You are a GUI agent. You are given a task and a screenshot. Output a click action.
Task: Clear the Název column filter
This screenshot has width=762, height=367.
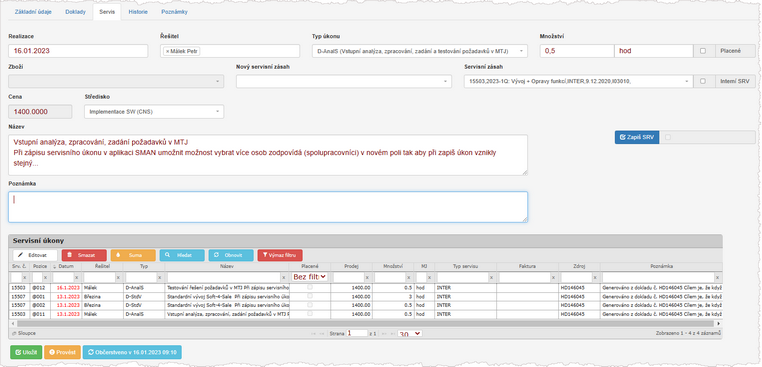[284, 277]
